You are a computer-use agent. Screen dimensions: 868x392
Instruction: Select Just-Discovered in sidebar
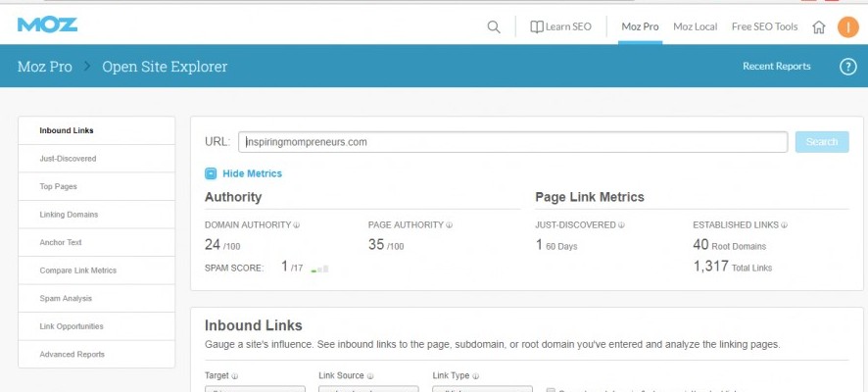click(97, 159)
